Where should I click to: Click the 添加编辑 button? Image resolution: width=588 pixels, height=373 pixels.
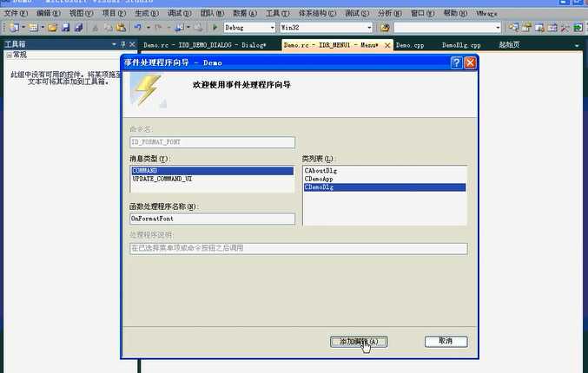[359, 342]
